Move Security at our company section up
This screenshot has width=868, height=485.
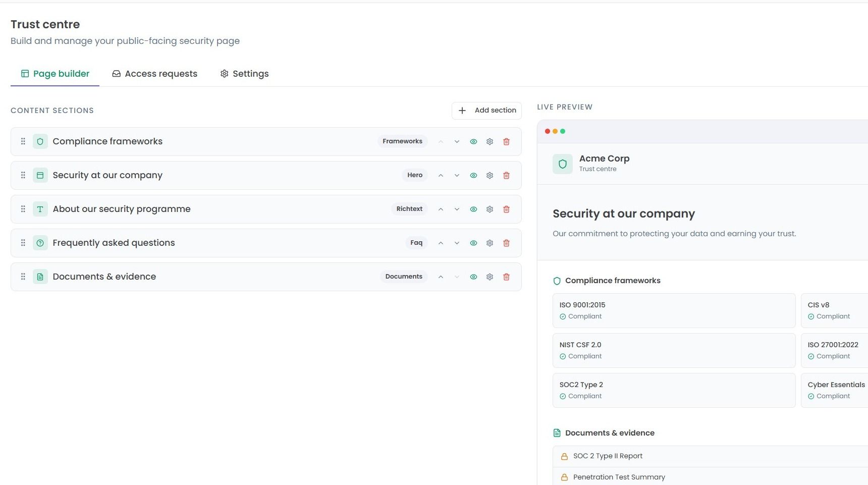click(x=441, y=176)
